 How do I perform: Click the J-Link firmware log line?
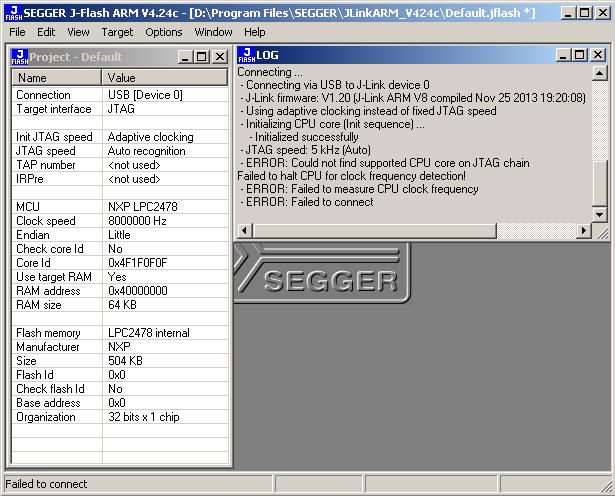[x=413, y=98]
